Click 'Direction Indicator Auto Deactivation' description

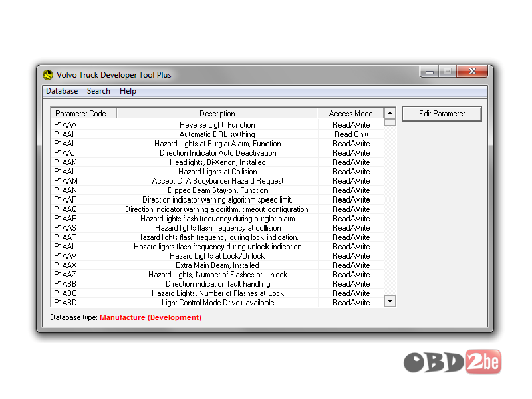click(x=218, y=153)
